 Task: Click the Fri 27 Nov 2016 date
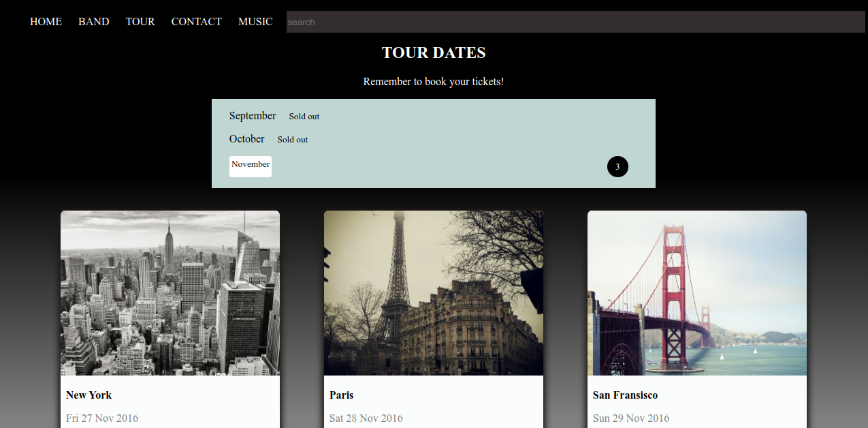click(x=102, y=418)
